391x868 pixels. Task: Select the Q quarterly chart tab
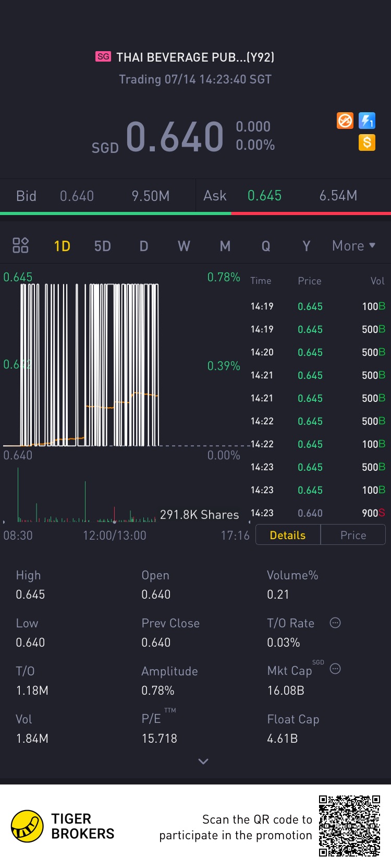point(266,246)
